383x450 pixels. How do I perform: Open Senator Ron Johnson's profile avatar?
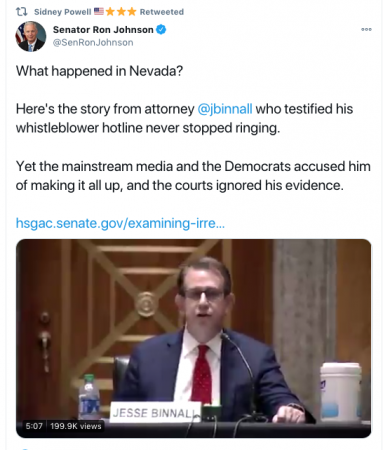(31, 36)
